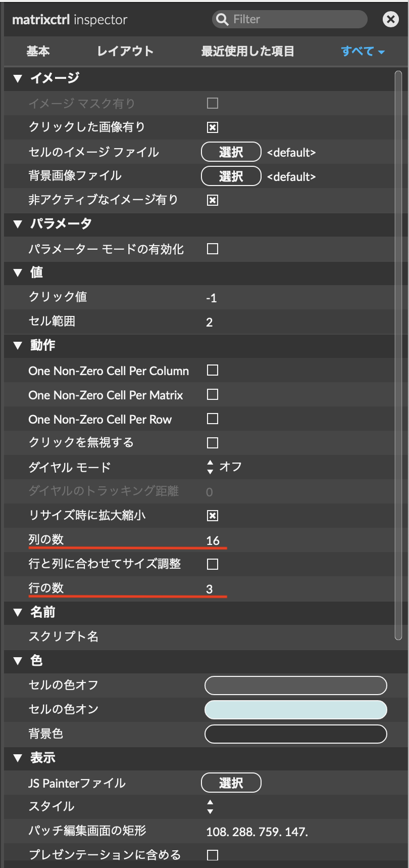Toggle リサイズ時に拡大縮小 checkbox
Screen dimensions: 409x868
tap(213, 516)
